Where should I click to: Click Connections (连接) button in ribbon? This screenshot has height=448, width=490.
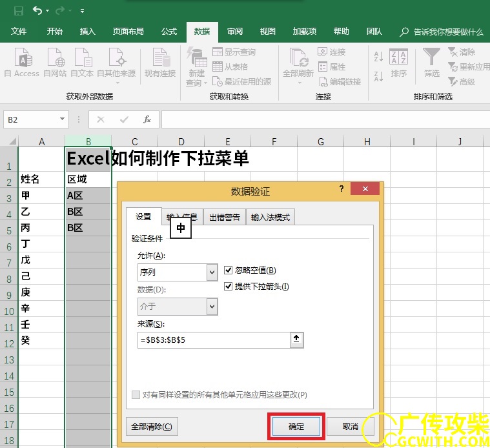(x=331, y=52)
